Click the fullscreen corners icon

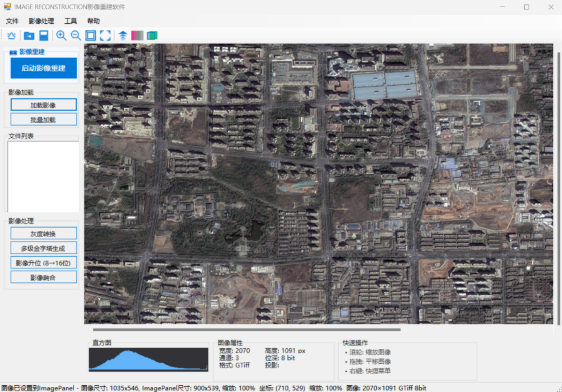(x=105, y=36)
